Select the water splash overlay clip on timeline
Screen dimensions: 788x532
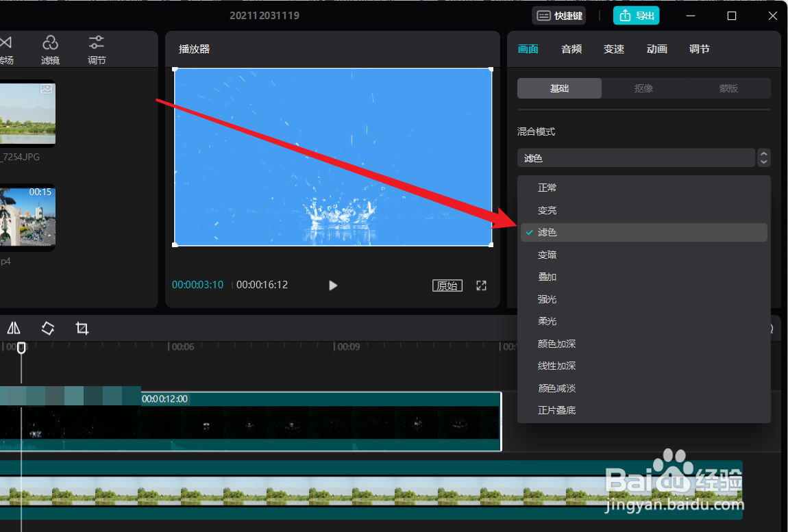pos(250,421)
